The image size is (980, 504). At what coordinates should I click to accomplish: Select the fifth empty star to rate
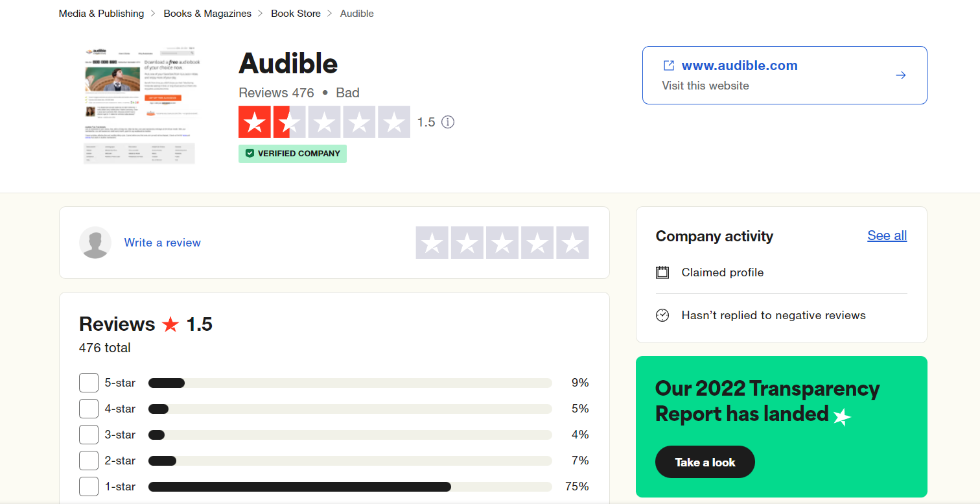tap(572, 243)
